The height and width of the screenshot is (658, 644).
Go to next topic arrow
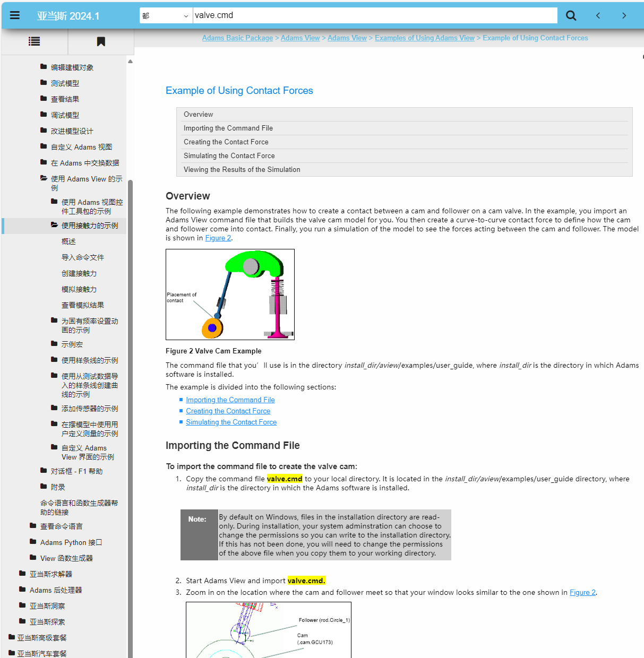(624, 15)
